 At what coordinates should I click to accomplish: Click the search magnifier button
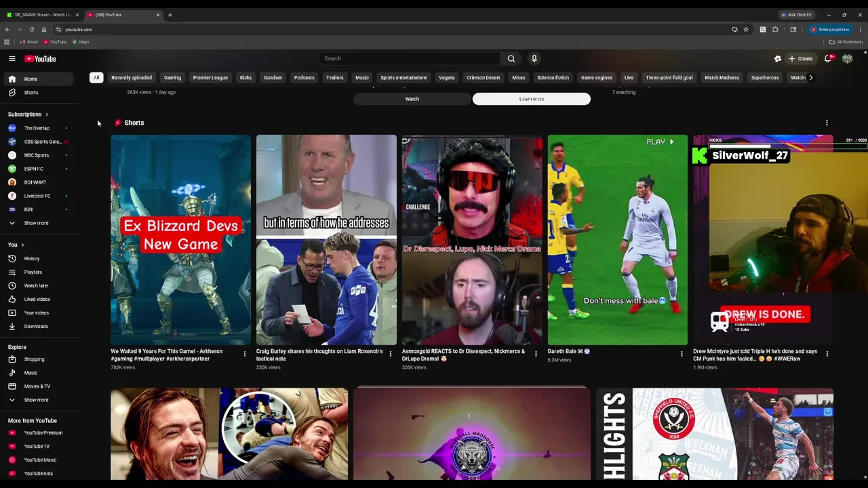[511, 58]
